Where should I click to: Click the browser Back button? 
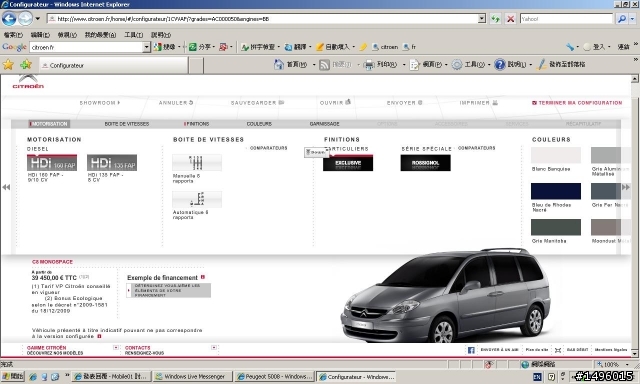point(9,18)
